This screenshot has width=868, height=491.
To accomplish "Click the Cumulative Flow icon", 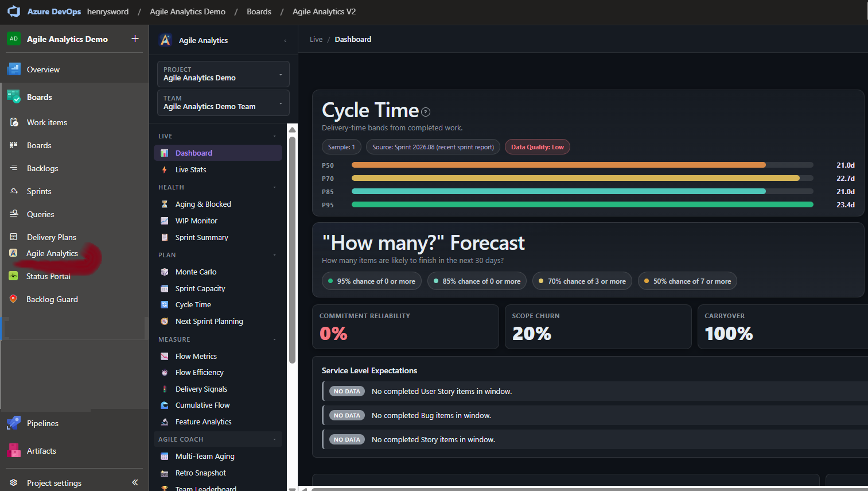I will tap(165, 405).
